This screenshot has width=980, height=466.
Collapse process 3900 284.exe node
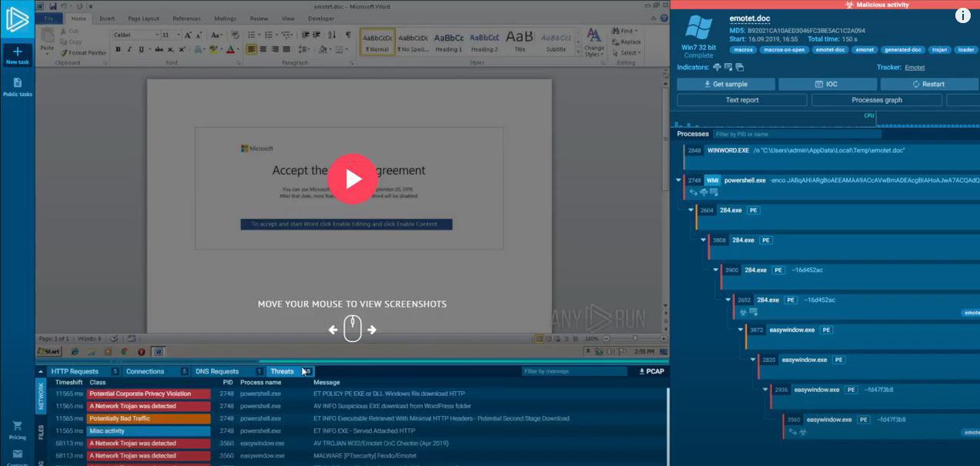tap(715, 270)
